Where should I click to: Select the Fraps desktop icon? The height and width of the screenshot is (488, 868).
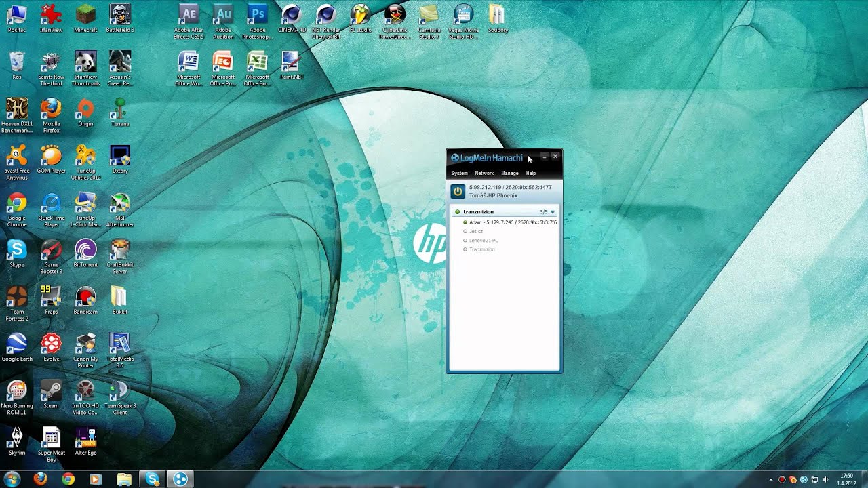tap(51, 300)
